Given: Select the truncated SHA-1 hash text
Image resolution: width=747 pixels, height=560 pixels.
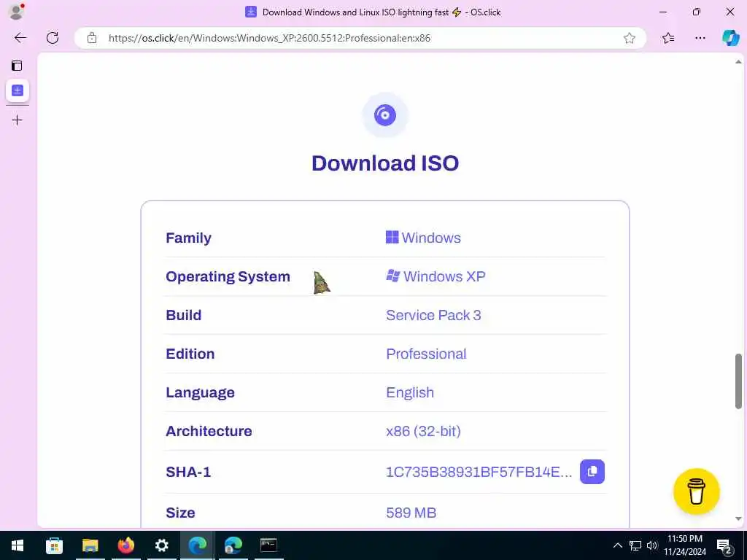Looking at the screenshot, I should [479, 472].
